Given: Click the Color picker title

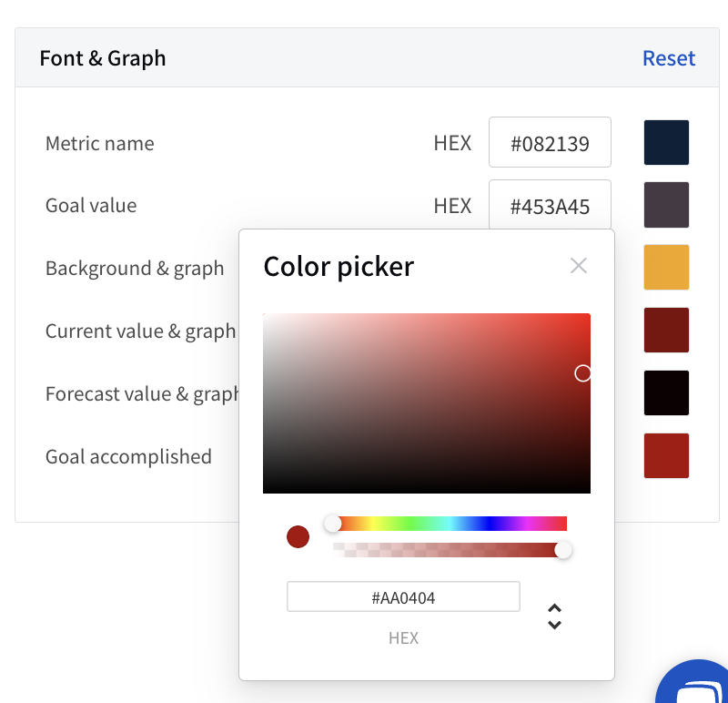Looking at the screenshot, I should coord(339,267).
